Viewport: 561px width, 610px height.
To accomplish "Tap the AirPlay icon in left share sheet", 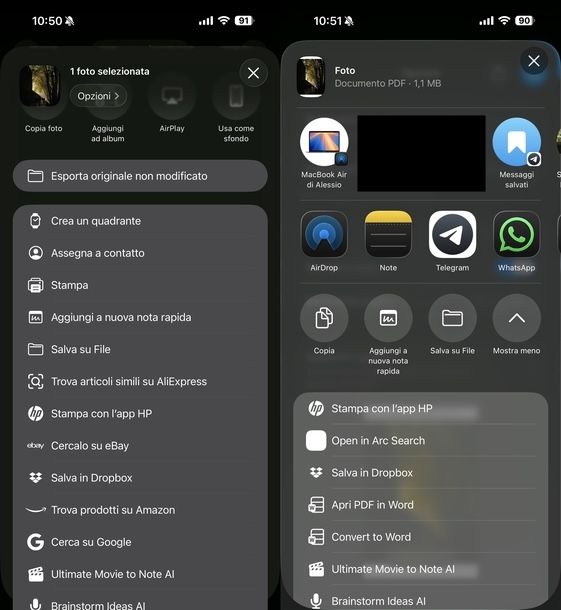I will point(172,96).
